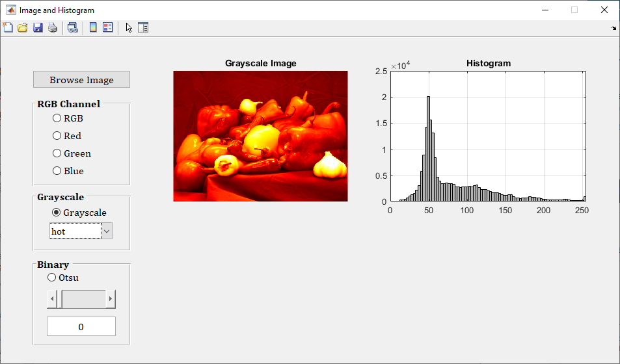Screen dimensions: 620x364
Task: Select the Green channel radio button
Action: [x=57, y=153]
